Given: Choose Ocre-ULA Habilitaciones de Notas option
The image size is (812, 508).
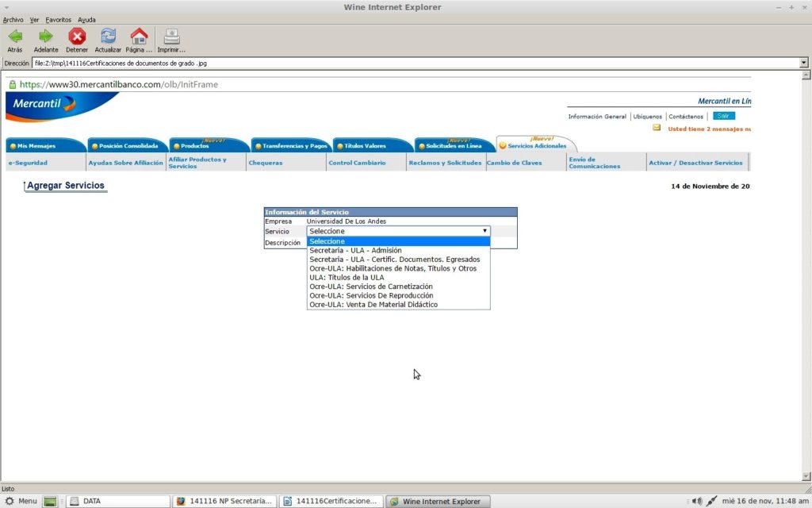Looking at the screenshot, I should (x=399, y=268).
